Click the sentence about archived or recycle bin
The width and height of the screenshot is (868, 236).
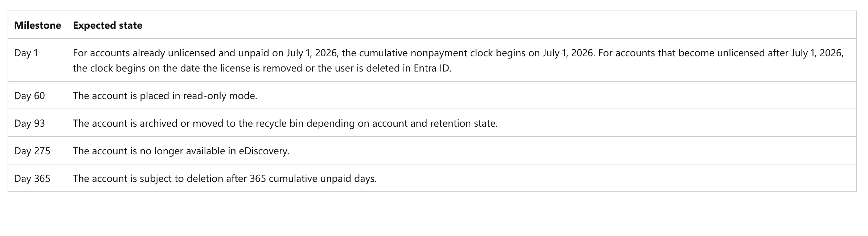coord(285,123)
